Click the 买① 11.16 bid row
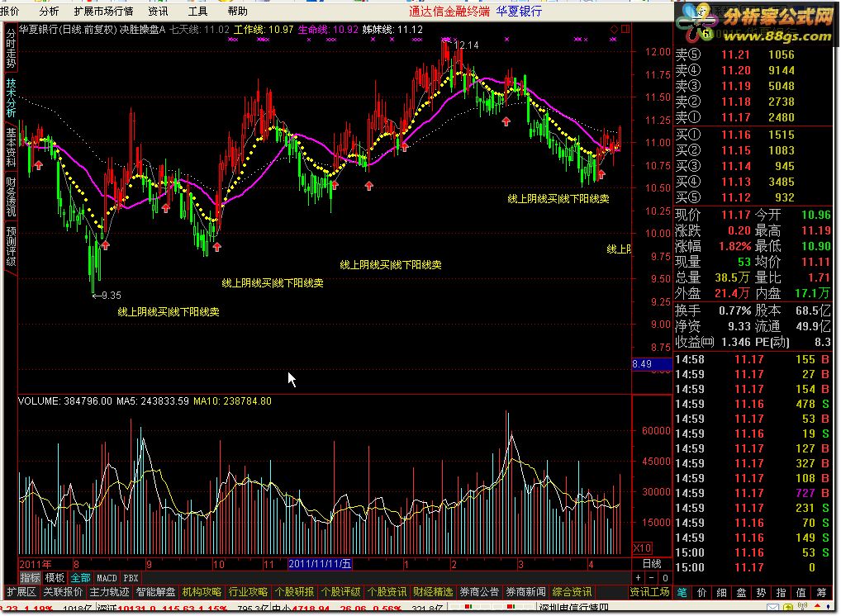 [753, 135]
